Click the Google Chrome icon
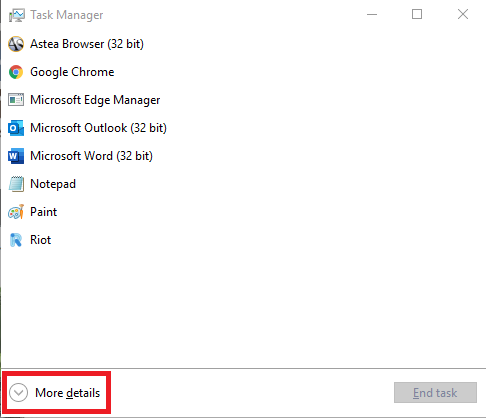This screenshot has width=486, height=418. 16,72
